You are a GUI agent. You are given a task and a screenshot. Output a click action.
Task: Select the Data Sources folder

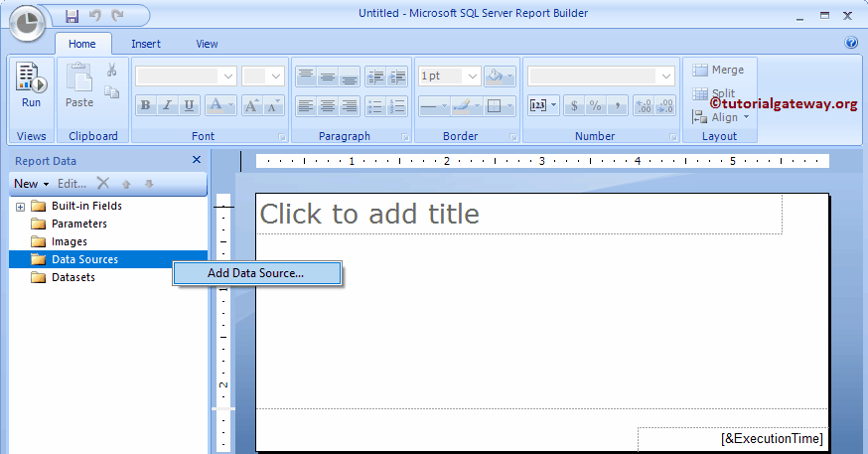click(x=108, y=259)
